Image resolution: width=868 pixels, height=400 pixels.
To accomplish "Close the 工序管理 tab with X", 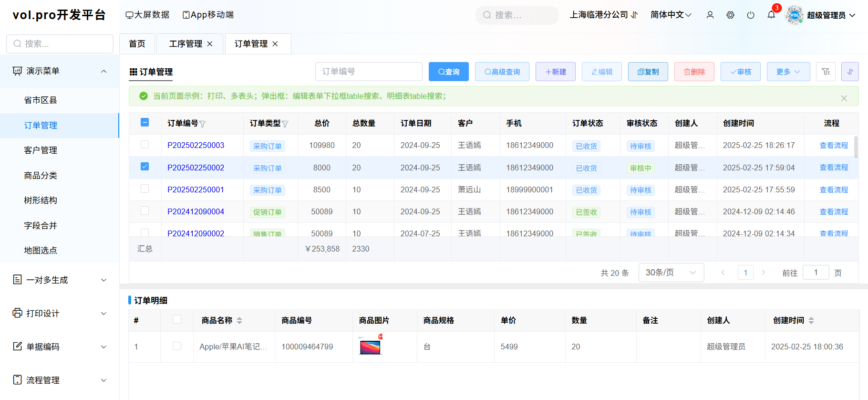I will coord(210,44).
